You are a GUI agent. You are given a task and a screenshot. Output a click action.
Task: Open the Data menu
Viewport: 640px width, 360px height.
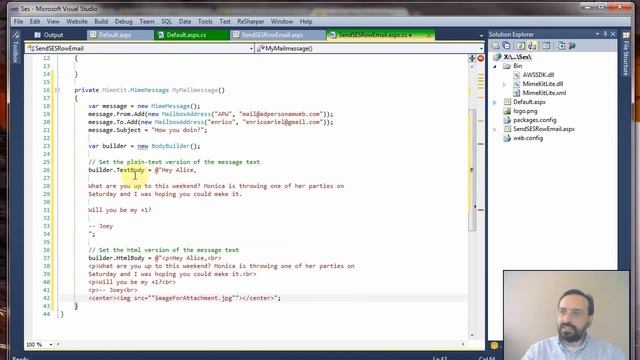coord(185,22)
